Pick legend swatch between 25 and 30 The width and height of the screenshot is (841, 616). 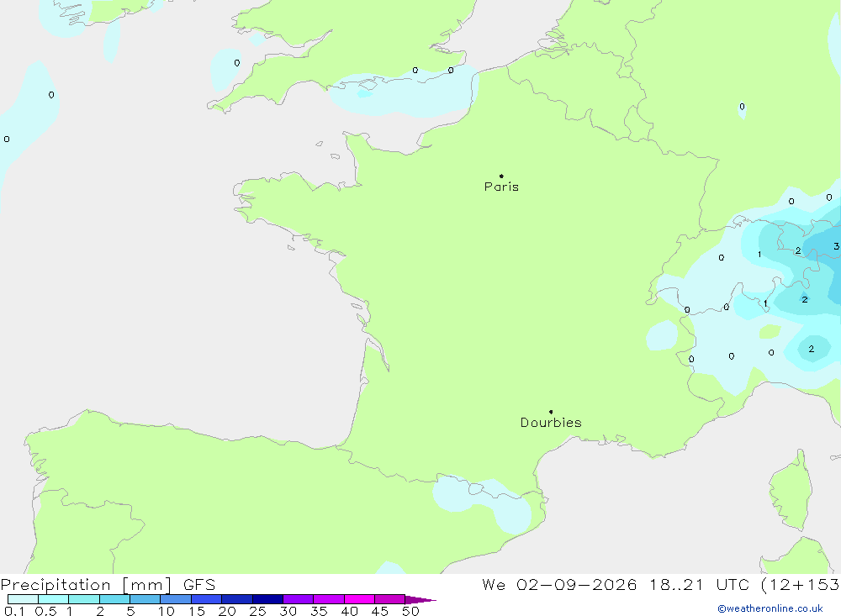tap(267, 599)
